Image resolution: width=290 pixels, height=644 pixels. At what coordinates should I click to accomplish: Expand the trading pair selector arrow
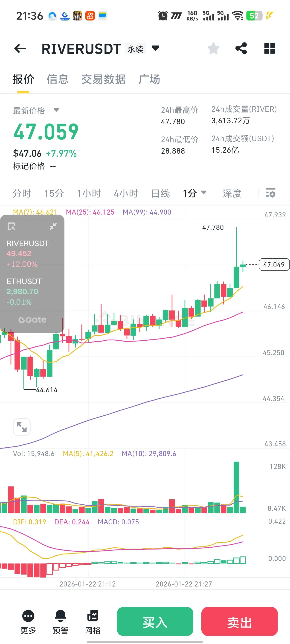[x=156, y=48]
